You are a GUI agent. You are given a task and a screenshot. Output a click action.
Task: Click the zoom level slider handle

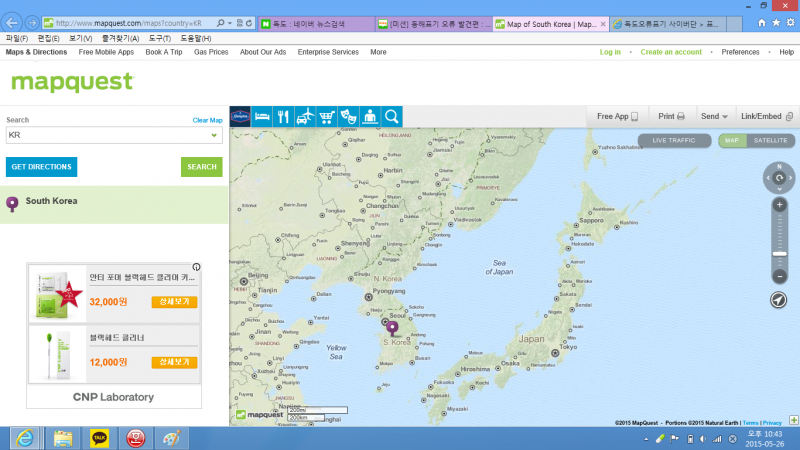(779, 254)
